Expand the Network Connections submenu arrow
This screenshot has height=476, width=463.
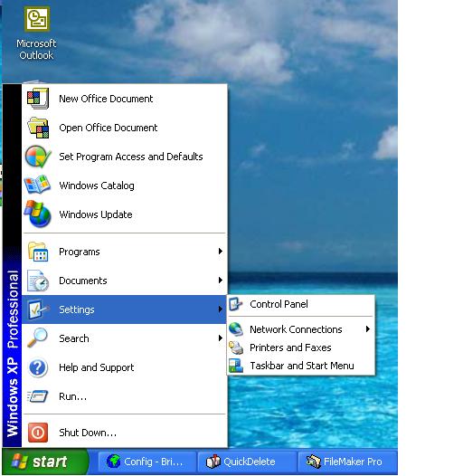(368, 328)
